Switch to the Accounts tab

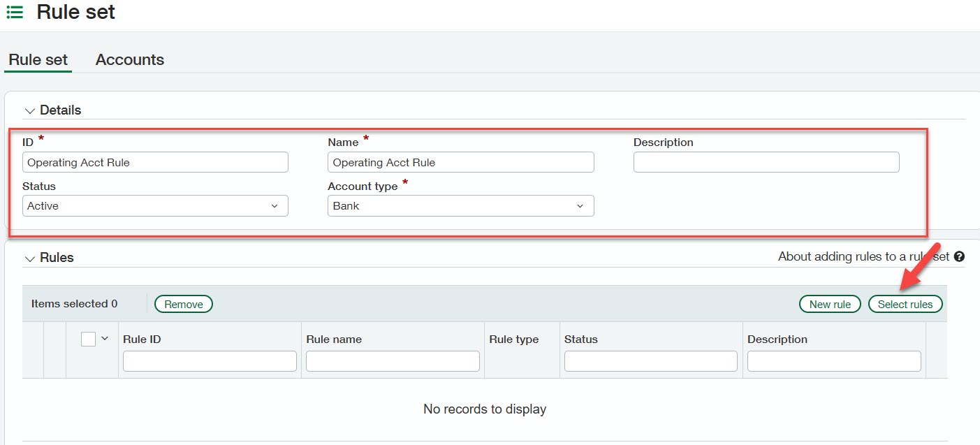coord(129,59)
